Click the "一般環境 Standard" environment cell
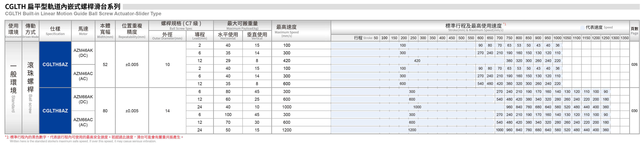The height and width of the screenshot is (148, 644). click(x=13, y=88)
